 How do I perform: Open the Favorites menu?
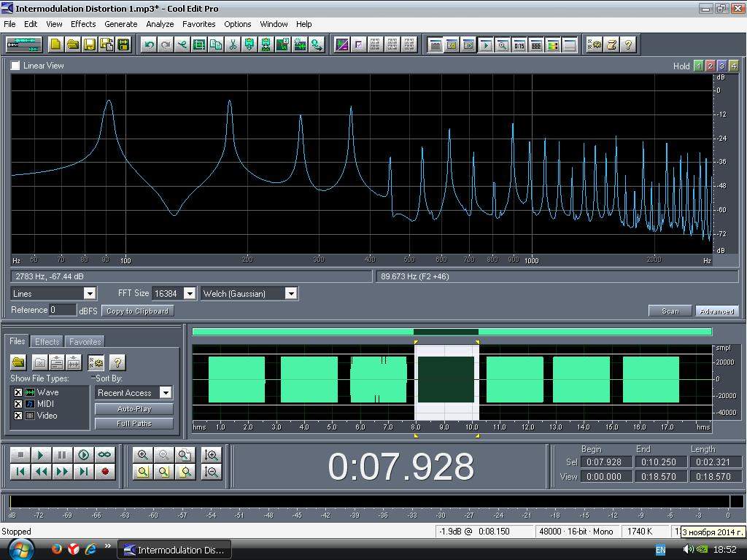click(x=198, y=24)
